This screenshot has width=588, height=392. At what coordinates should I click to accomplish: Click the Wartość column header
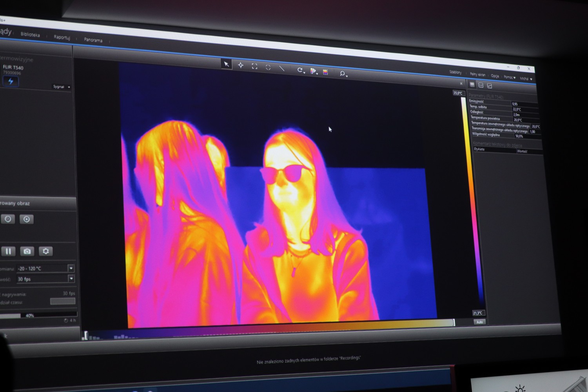tap(530, 151)
